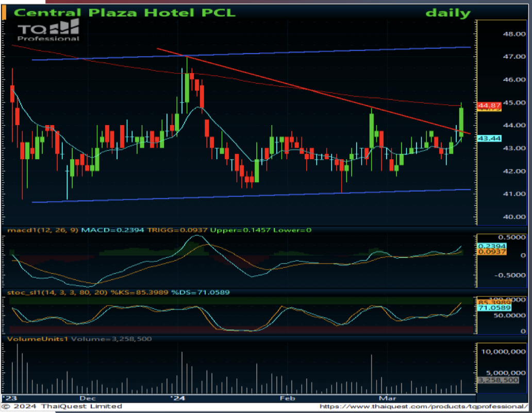Click the red 44.87 price tag
Screen dimensions: 532x413
(489, 106)
